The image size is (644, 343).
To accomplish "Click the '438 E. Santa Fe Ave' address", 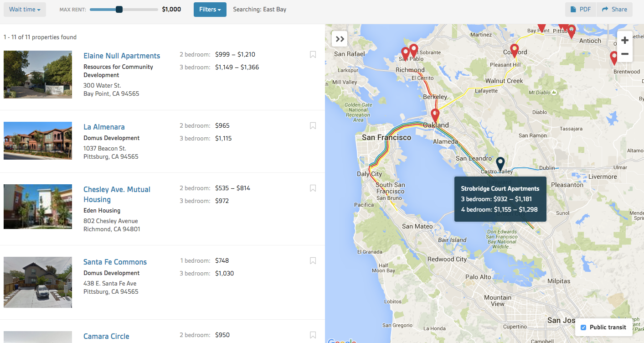I will point(110,284).
